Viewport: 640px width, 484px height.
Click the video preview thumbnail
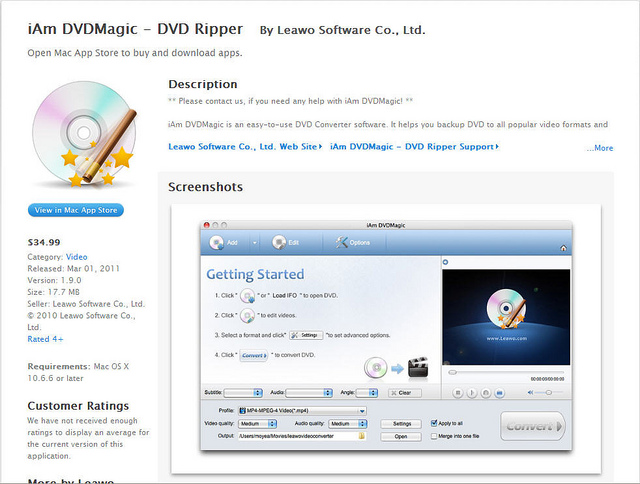tap(506, 317)
